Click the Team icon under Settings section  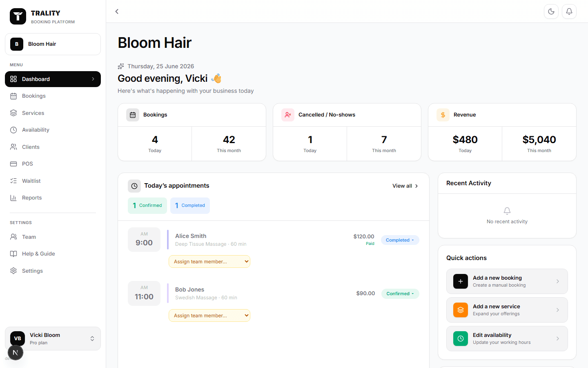(13, 237)
